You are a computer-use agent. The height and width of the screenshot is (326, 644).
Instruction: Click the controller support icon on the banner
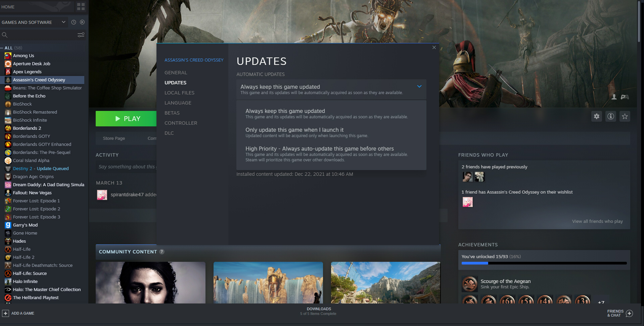[625, 97]
